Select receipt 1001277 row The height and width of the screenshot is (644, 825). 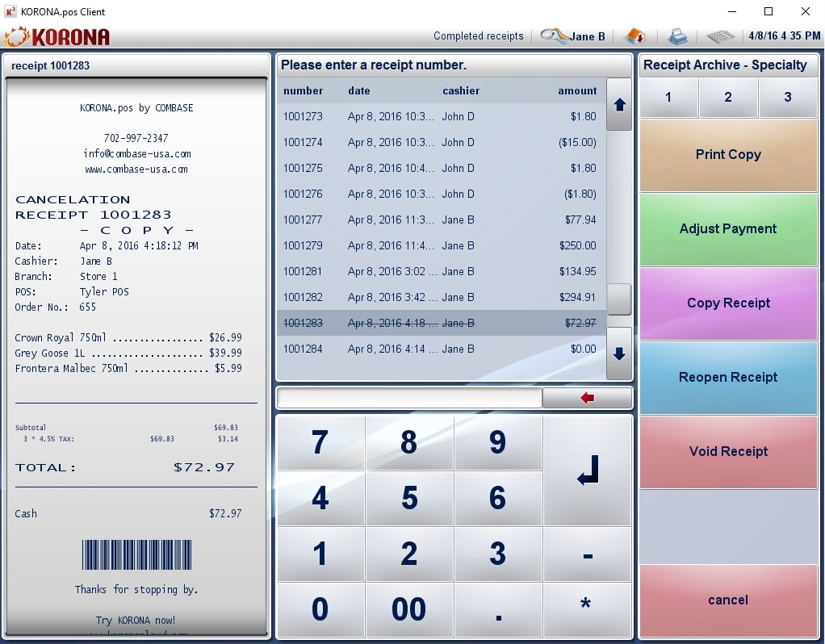[x=442, y=220]
